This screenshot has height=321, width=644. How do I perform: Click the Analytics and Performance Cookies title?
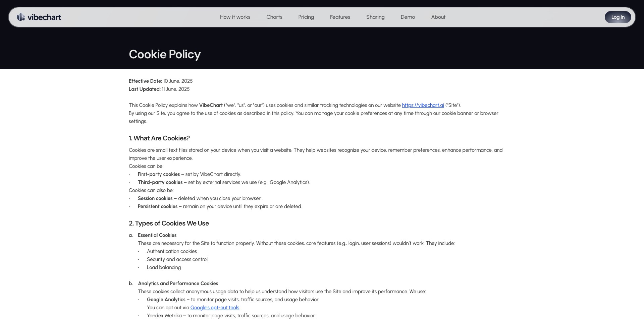178,283
